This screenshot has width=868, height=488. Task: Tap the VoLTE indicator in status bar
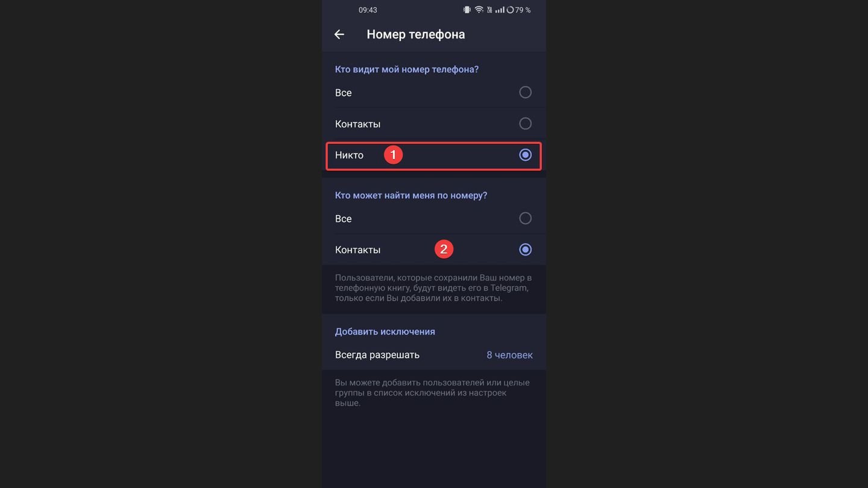489,10
